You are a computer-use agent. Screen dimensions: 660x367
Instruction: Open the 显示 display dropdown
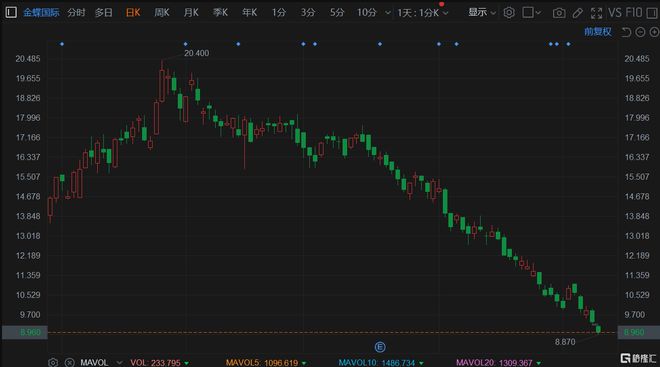[482, 13]
